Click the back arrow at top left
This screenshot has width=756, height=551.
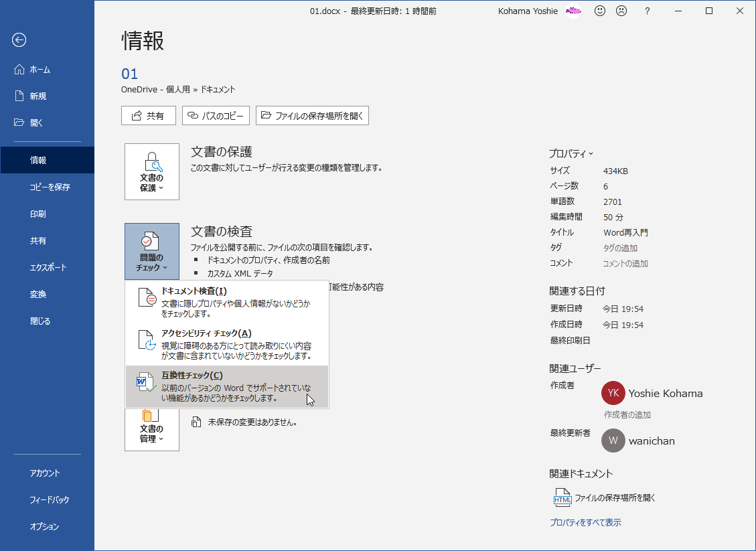(x=19, y=40)
